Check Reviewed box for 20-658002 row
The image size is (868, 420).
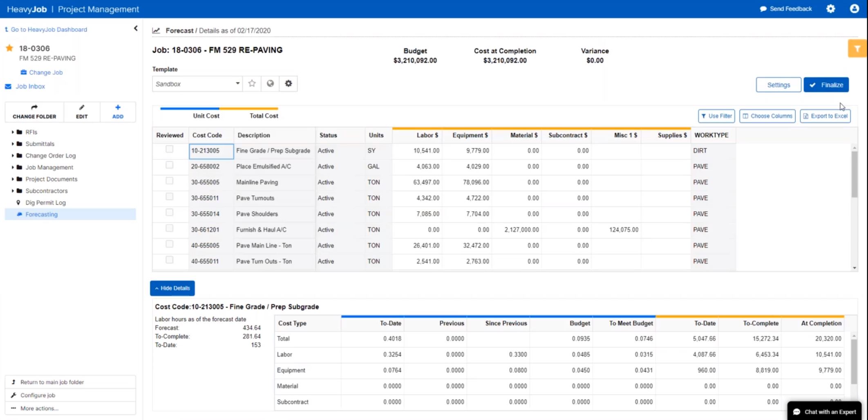(170, 165)
